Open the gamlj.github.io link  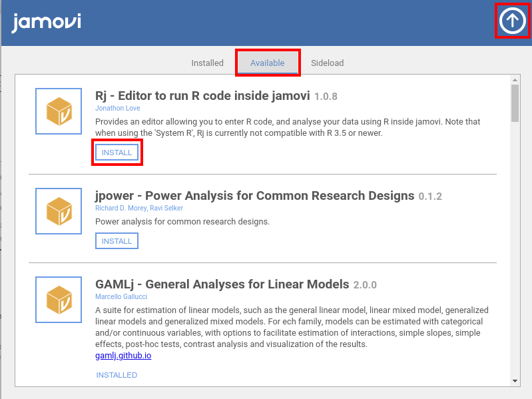pos(123,356)
